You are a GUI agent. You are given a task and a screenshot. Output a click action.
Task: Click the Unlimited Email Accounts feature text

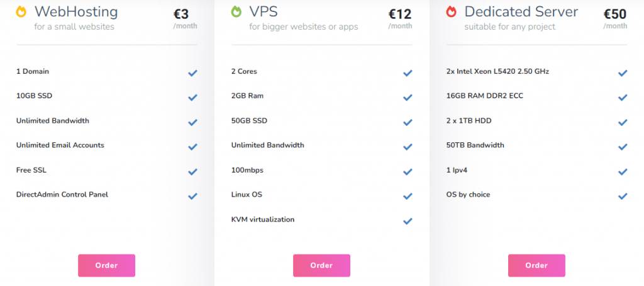point(60,146)
